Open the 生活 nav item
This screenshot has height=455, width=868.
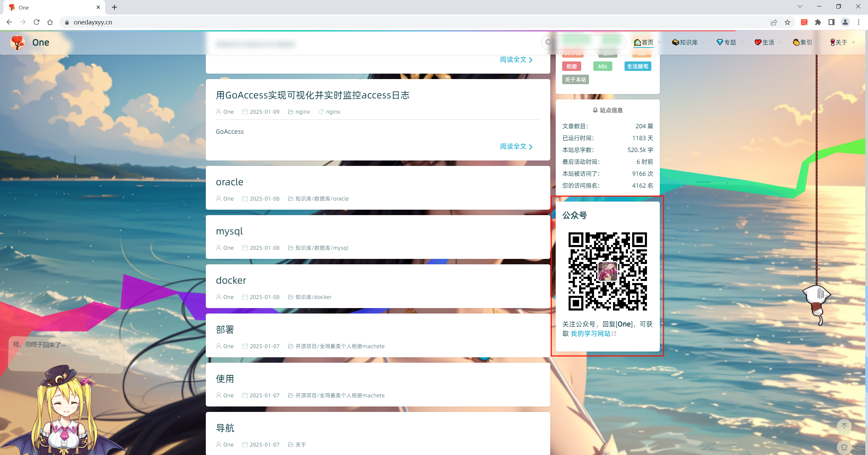(x=765, y=42)
